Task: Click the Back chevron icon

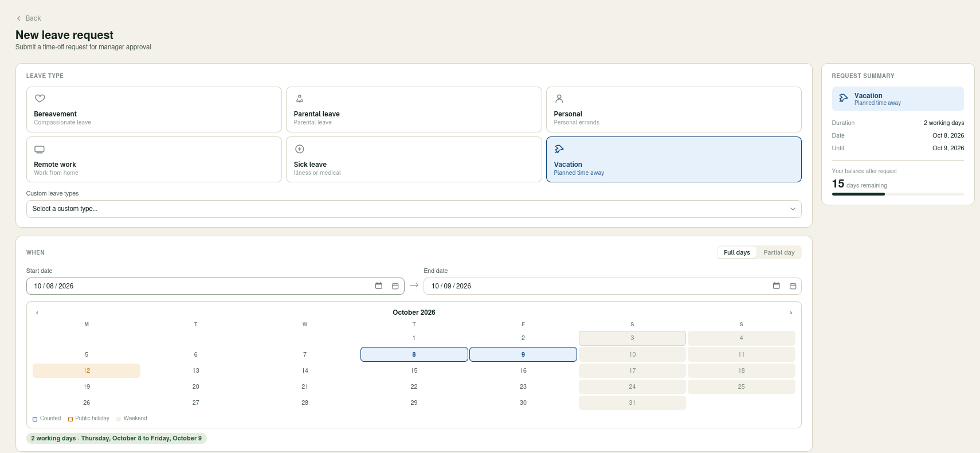Action: pyautogui.click(x=19, y=18)
